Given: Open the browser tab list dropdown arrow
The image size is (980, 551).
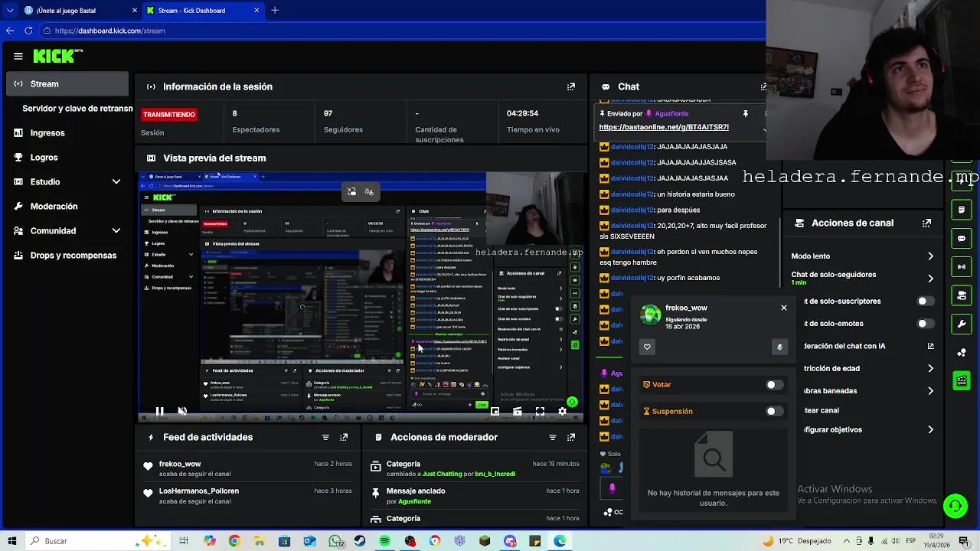Looking at the screenshot, I should [x=10, y=11].
